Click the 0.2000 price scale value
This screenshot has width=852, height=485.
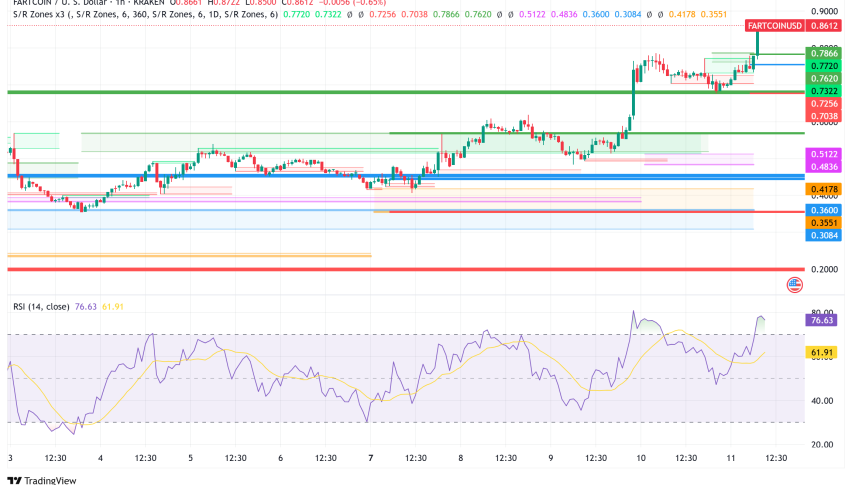[x=824, y=269]
